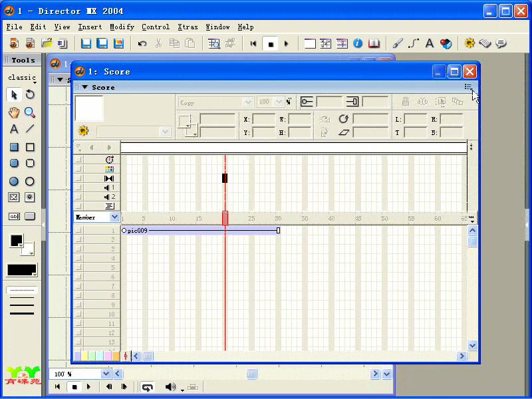The height and width of the screenshot is (399, 532).
Task: Toggle mute on Sound channel 2
Action: coord(78,196)
